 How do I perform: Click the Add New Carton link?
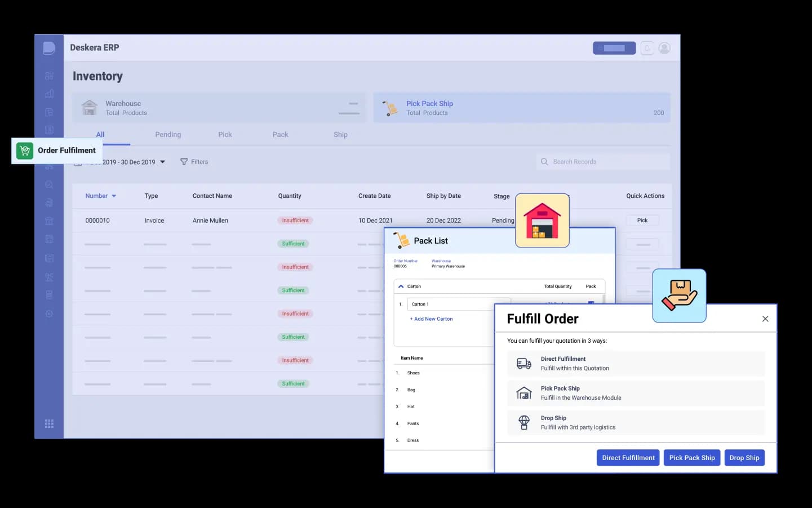(x=431, y=319)
